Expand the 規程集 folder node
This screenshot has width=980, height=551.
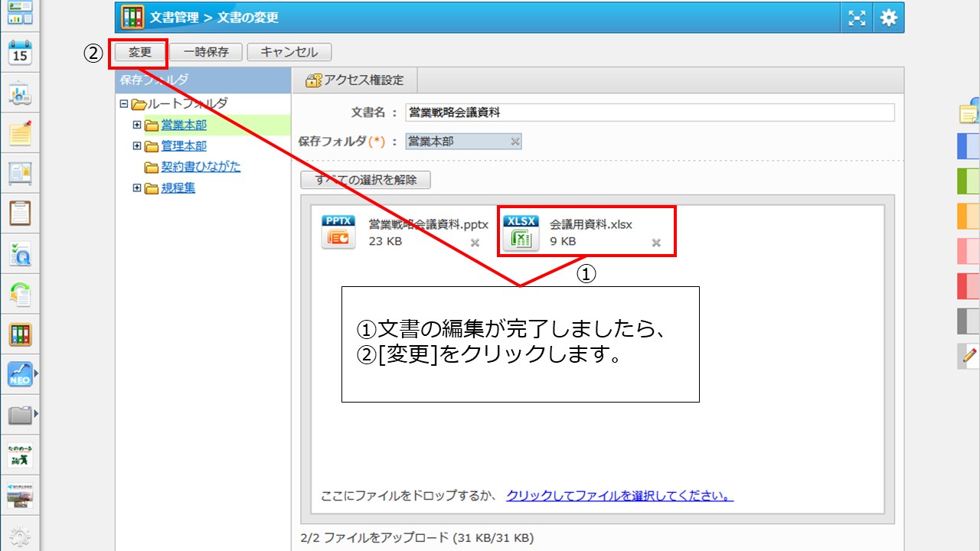[137, 187]
